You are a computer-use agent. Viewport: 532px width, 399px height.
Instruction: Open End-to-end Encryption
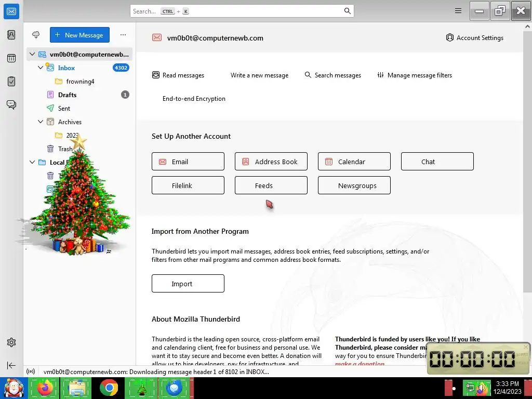click(194, 99)
